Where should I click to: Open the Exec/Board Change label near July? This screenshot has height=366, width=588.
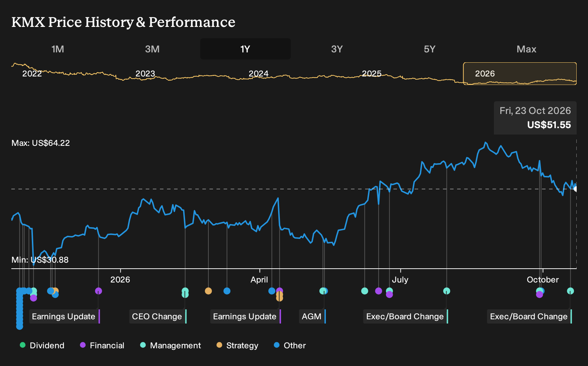point(406,316)
